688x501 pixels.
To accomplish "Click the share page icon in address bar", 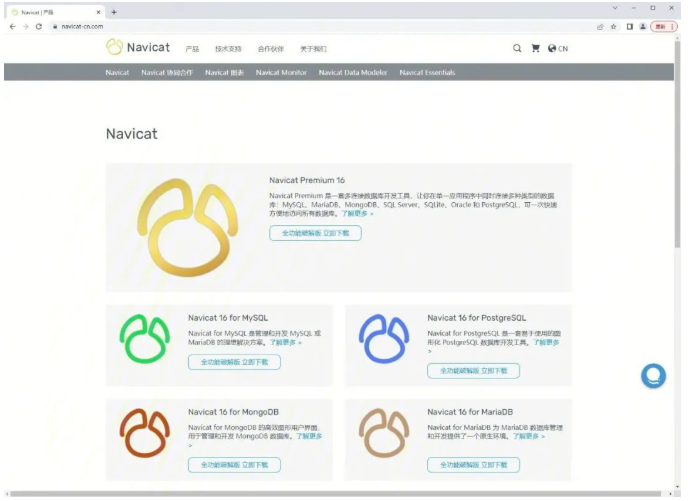I will pyautogui.click(x=600, y=27).
